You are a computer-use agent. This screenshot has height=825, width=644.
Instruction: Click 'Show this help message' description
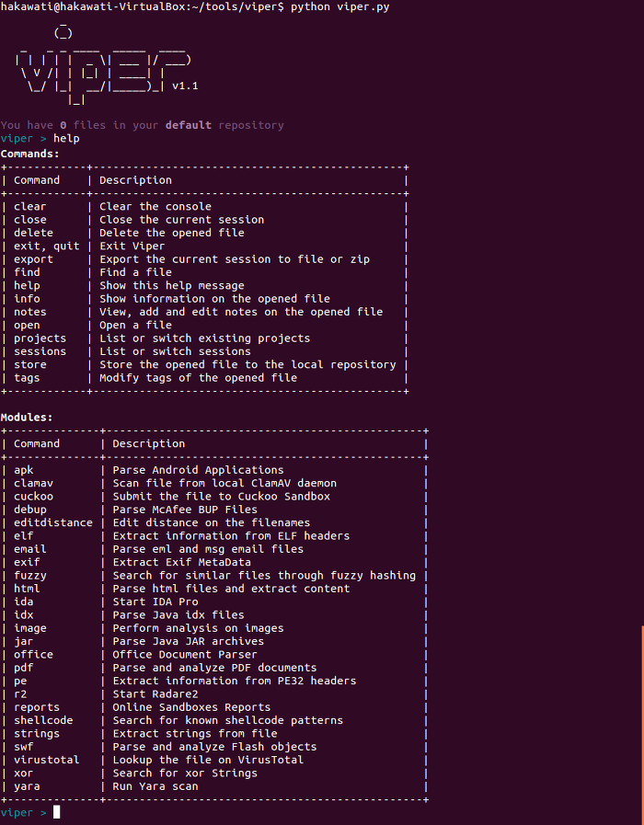click(x=172, y=285)
